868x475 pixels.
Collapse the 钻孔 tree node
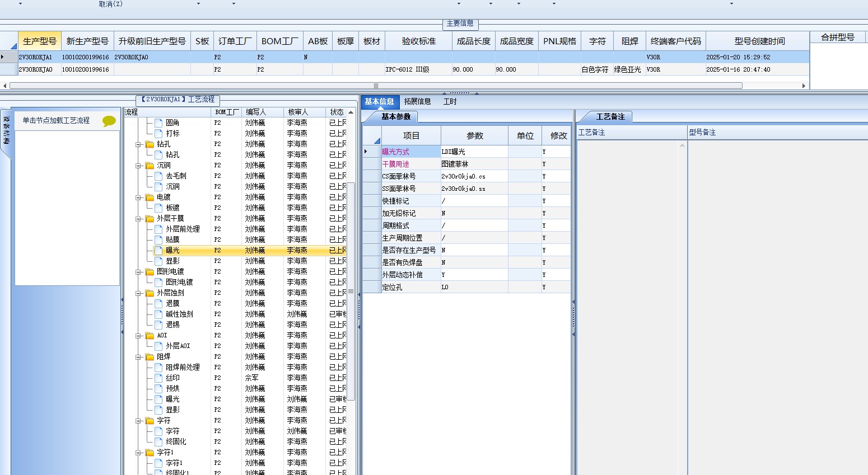pos(138,144)
